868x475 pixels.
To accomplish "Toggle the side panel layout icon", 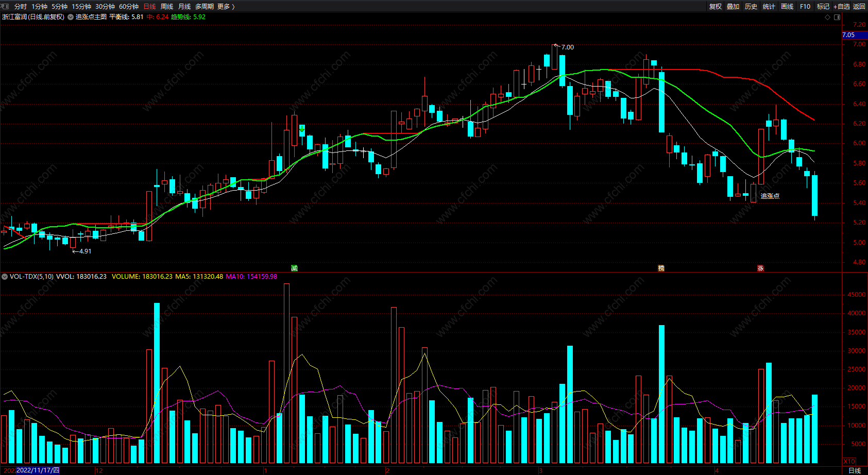I will [x=837, y=17].
